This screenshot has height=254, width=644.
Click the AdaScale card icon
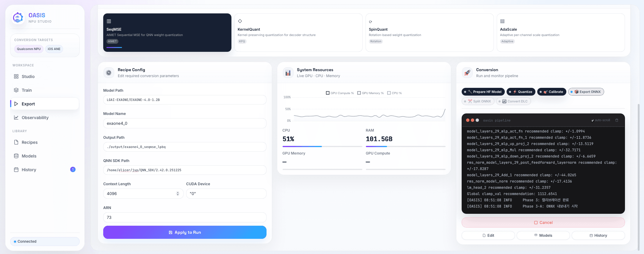502,21
